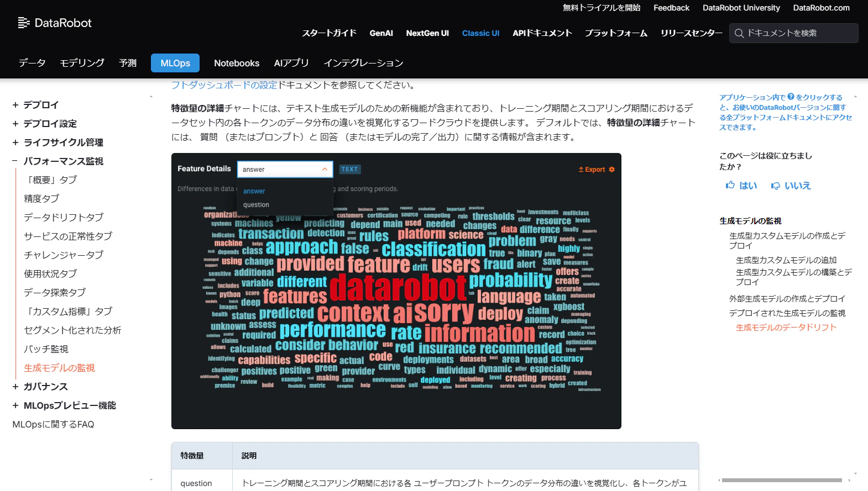Click the Export gear icon
The image size is (868, 491).
(611, 170)
